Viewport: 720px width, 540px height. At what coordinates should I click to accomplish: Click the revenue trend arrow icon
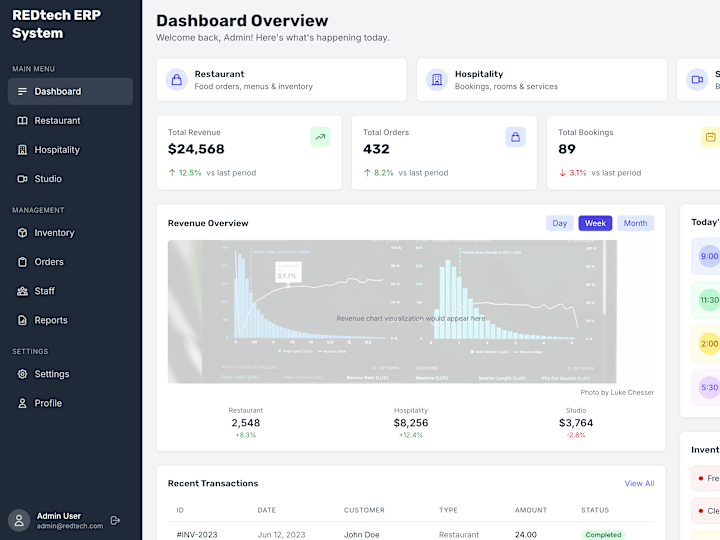pyautogui.click(x=320, y=137)
